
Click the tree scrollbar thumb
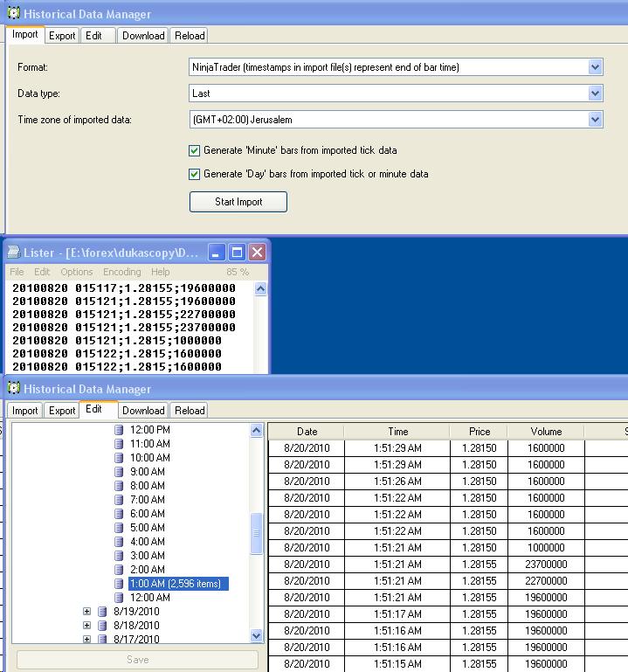pos(256,533)
